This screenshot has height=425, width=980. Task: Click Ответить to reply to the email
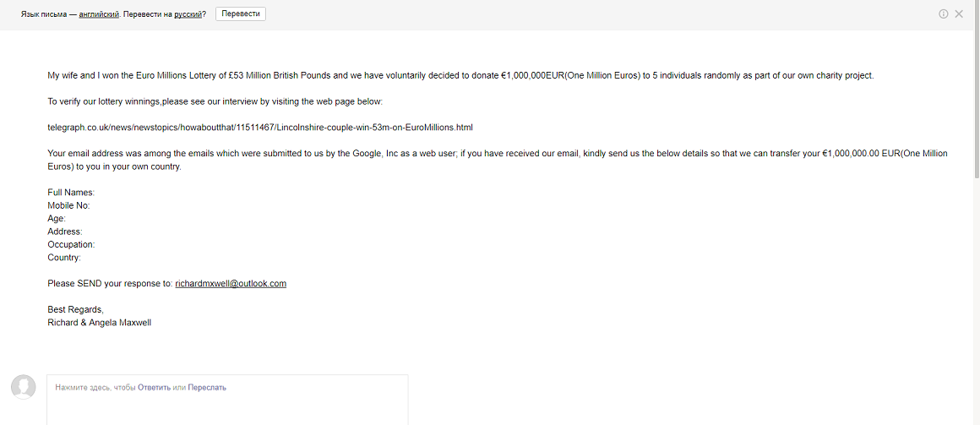coord(154,388)
